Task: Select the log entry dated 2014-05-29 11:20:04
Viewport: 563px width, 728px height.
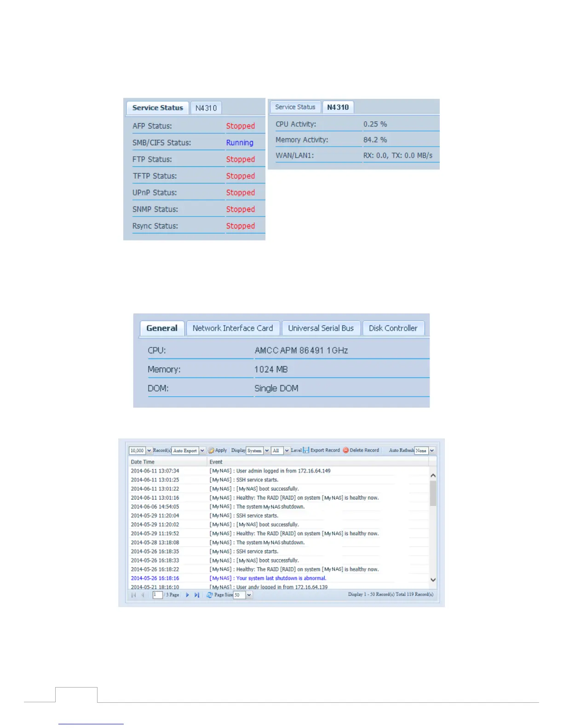Action: [x=278, y=516]
